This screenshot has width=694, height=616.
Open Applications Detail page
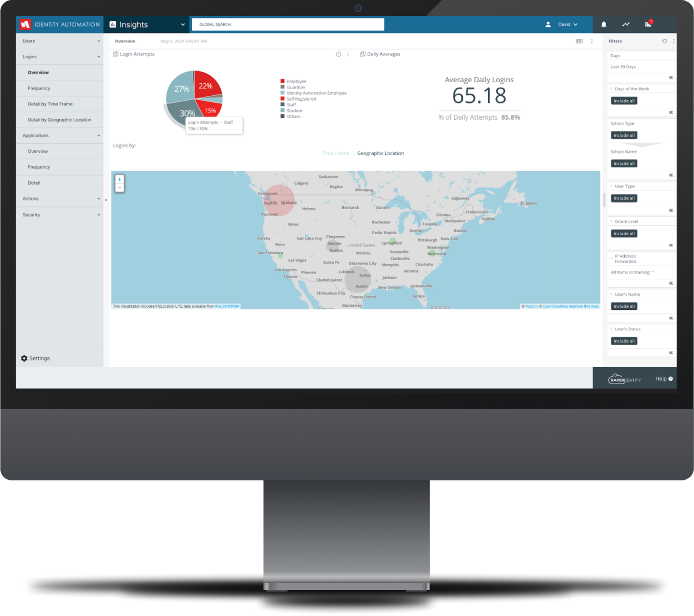pyautogui.click(x=34, y=183)
